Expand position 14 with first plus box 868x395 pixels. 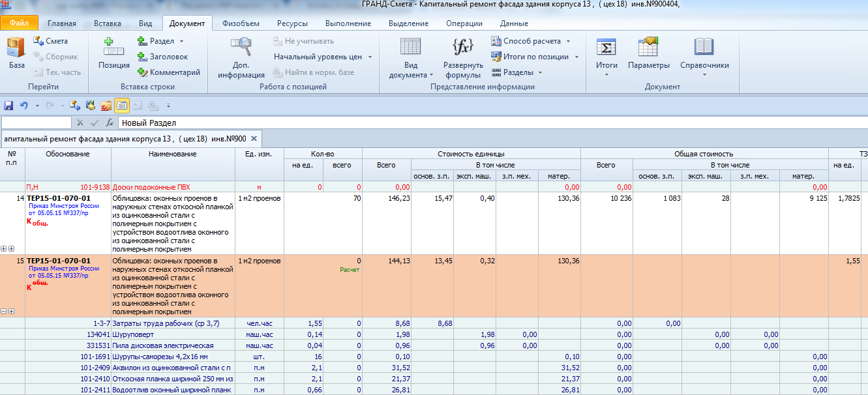pos(4,249)
